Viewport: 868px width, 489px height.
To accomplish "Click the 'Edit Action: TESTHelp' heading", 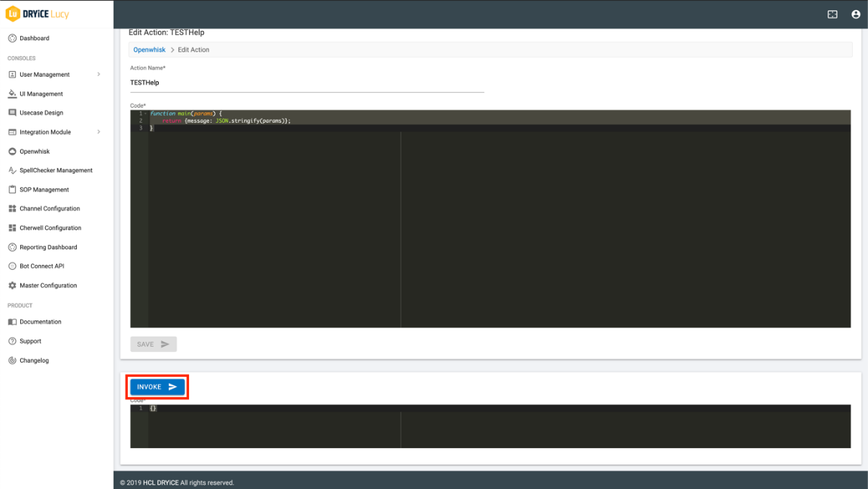I will pos(167,33).
